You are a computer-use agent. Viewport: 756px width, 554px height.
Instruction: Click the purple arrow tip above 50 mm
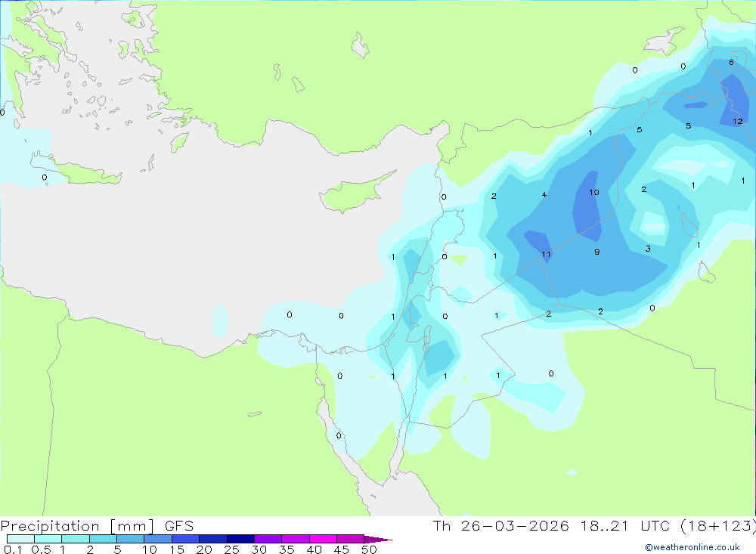click(x=377, y=539)
